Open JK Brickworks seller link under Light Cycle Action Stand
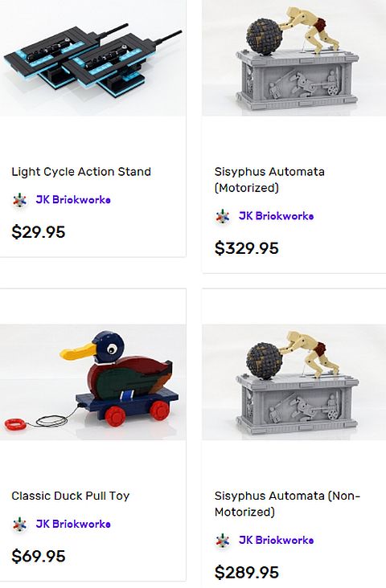The width and height of the screenshot is (386, 588). coord(73,199)
